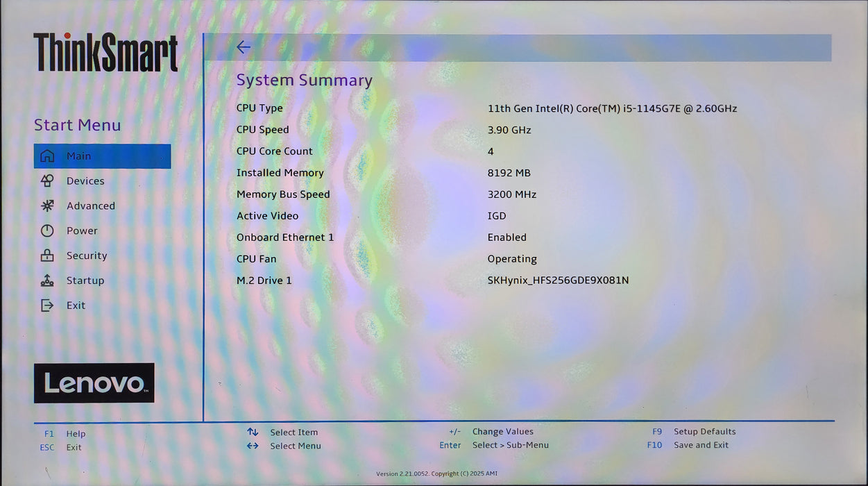Select the CPU Core Count label
Screen dimensions: 868x486
(x=274, y=151)
